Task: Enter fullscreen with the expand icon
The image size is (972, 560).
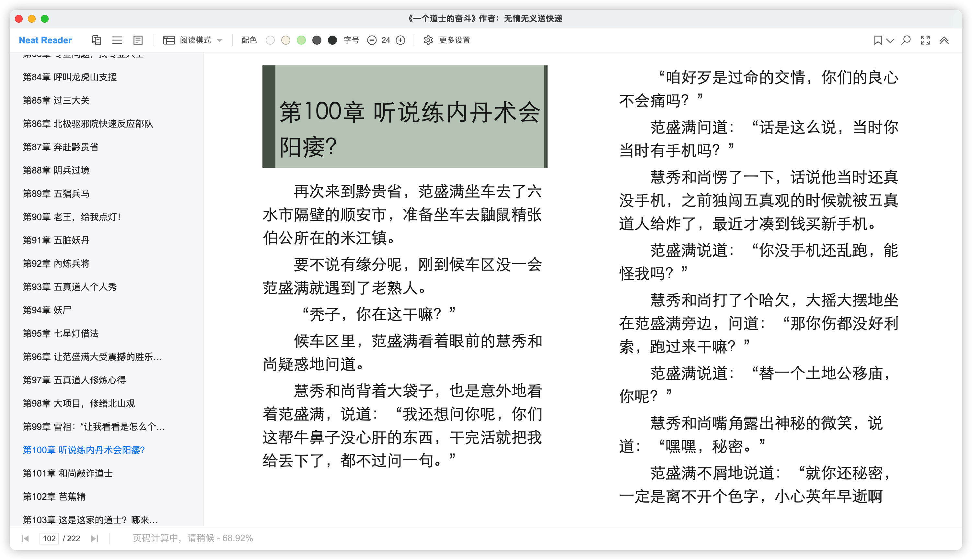Action: click(x=925, y=40)
